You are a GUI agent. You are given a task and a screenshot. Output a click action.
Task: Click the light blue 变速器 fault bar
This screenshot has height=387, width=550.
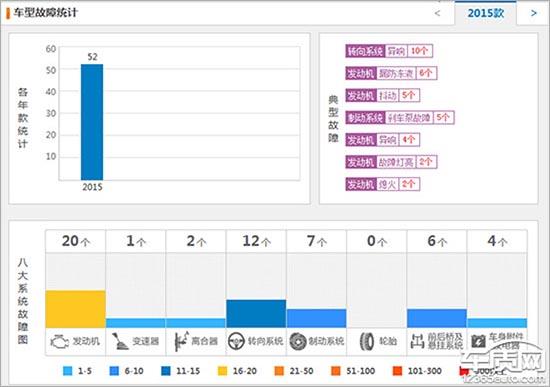point(135,323)
